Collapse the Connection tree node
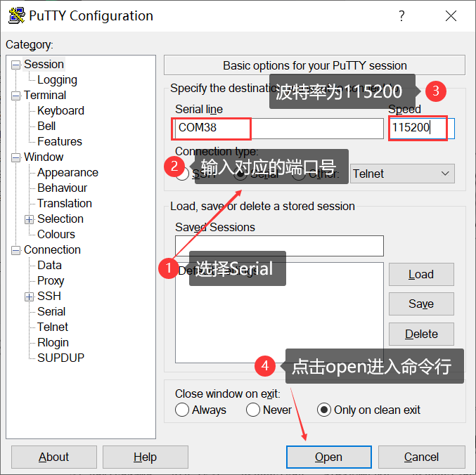 coord(15,251)
